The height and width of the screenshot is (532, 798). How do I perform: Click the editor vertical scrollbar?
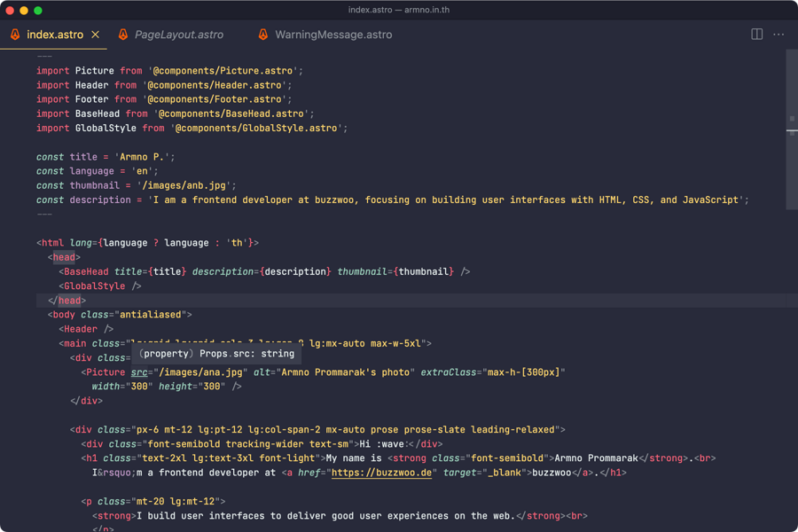click(x=792, y=129)
